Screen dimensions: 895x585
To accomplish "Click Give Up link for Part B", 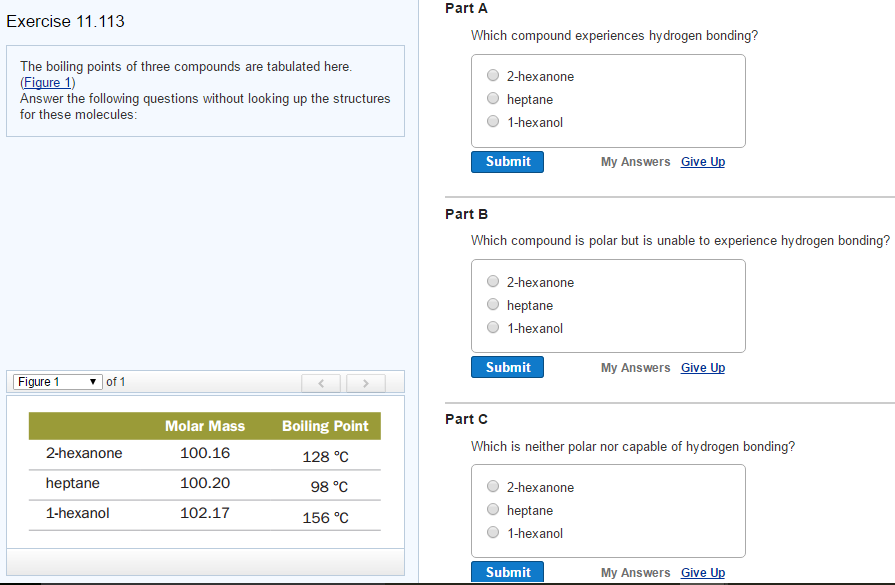I will [702, 368].
